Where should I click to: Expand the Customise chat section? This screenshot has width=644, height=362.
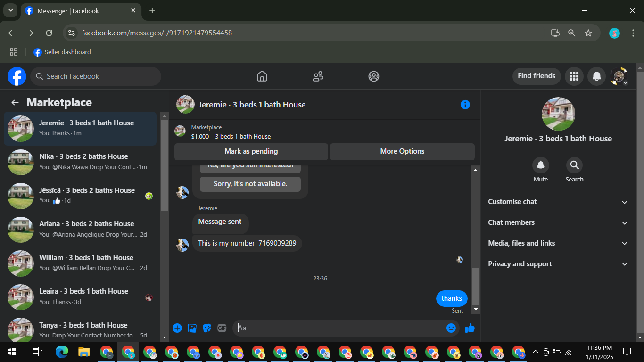558,202
